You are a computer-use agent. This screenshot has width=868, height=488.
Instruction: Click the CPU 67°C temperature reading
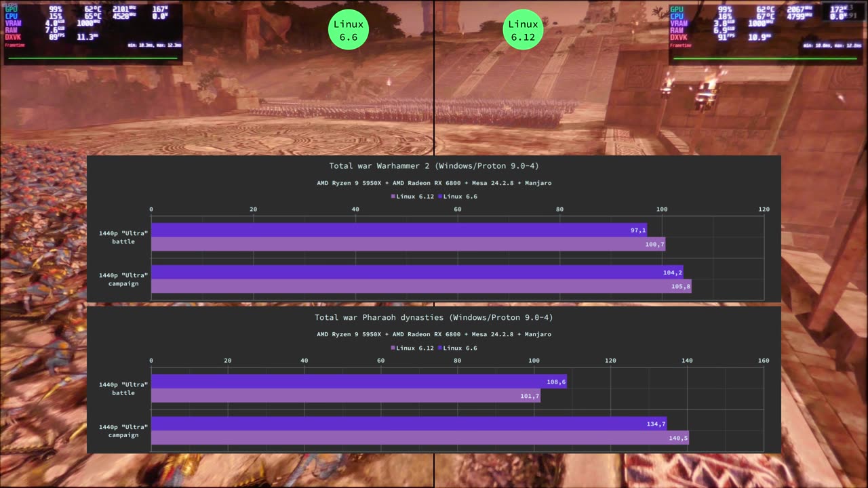coord(766,17)
